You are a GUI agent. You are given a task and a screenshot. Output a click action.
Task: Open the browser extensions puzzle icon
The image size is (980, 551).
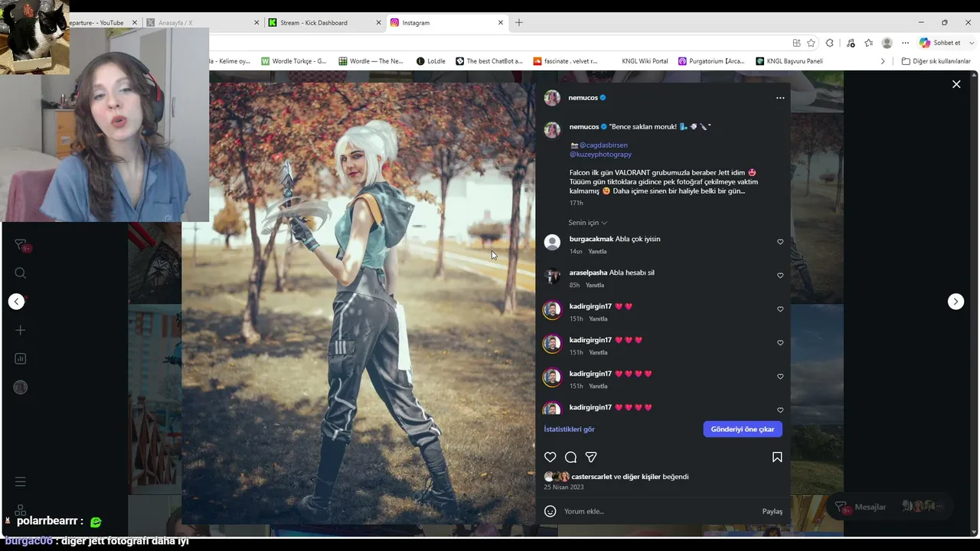830,43
